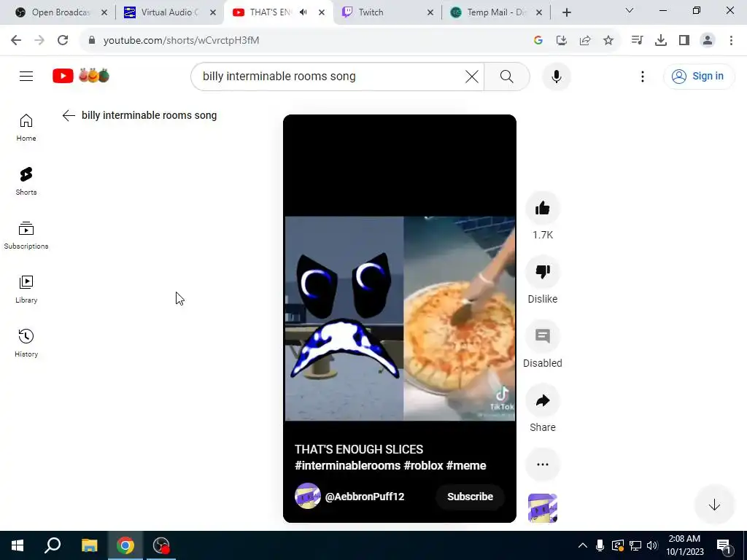Viewport: 747px width, 560px height.
Task: Click the search magnifier button
Action: coord(506,76)
